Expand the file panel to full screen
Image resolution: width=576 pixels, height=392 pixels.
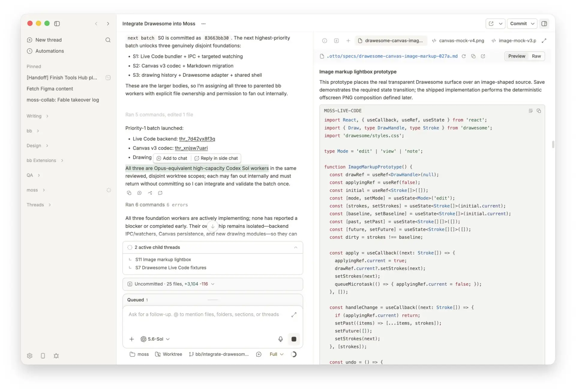tap(544, 40)
